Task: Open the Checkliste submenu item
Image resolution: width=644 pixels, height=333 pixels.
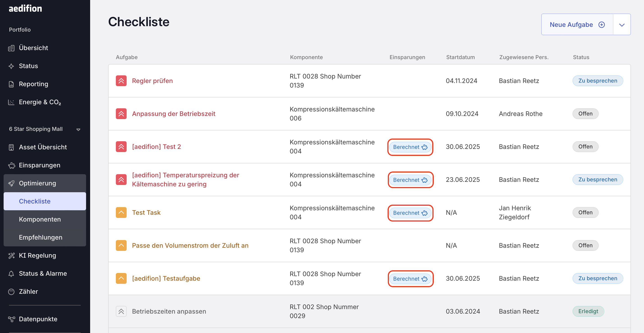Action: [x=45, y=201]
